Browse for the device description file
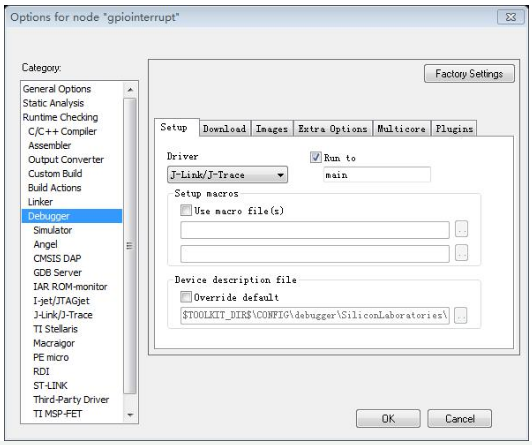The width and height of the screenshot is (532, 445). (460, 315)
